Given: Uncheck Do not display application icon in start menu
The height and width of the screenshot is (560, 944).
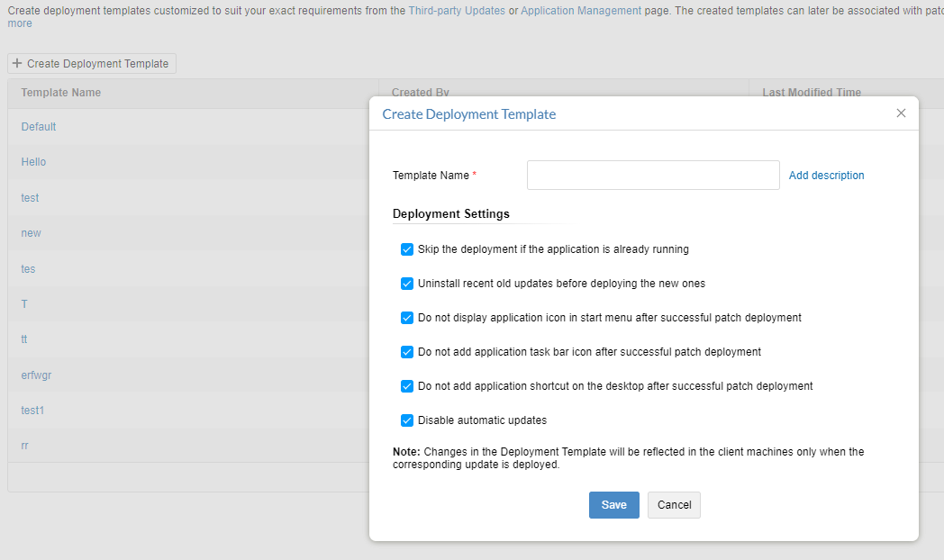Looking at the screenshot, I should pos(407,318).
